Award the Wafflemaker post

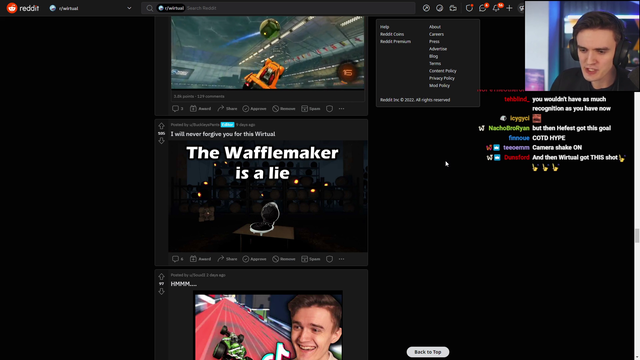(x=200, y=259)
